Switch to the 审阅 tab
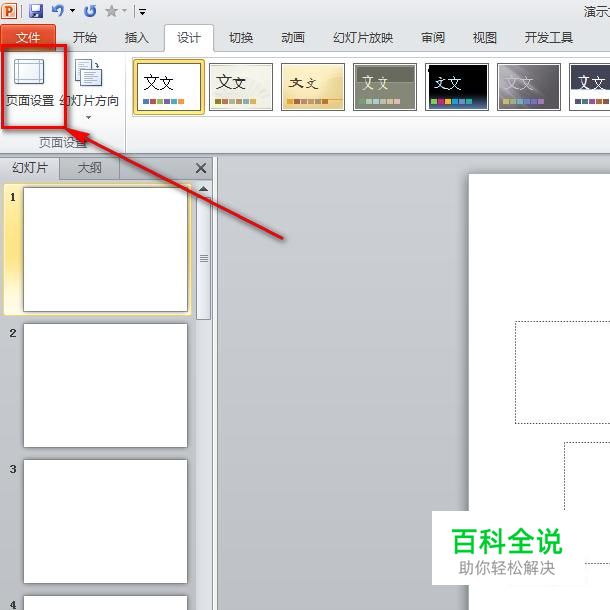 tap(433, 37)
